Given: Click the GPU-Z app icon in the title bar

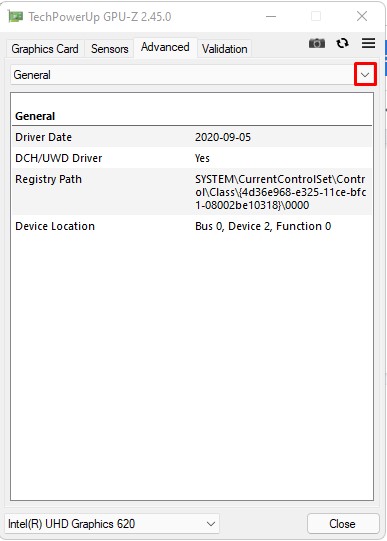Looking at the screenshot, I should click(x=16, y=17).
